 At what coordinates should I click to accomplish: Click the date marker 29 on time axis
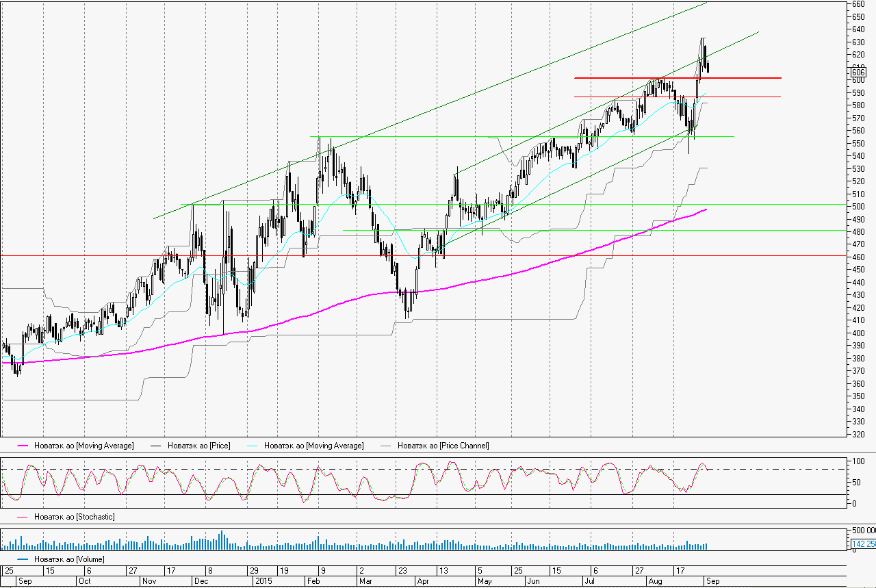point(253,571)
